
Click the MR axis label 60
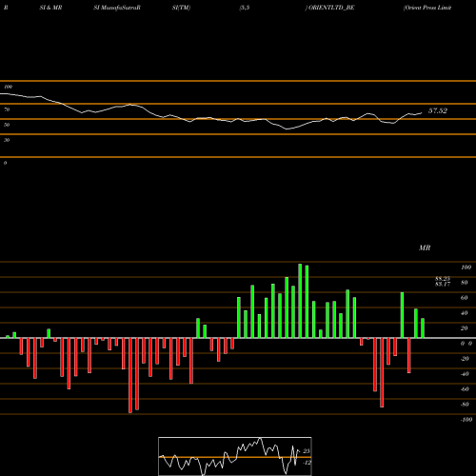(x=465, y=298)
